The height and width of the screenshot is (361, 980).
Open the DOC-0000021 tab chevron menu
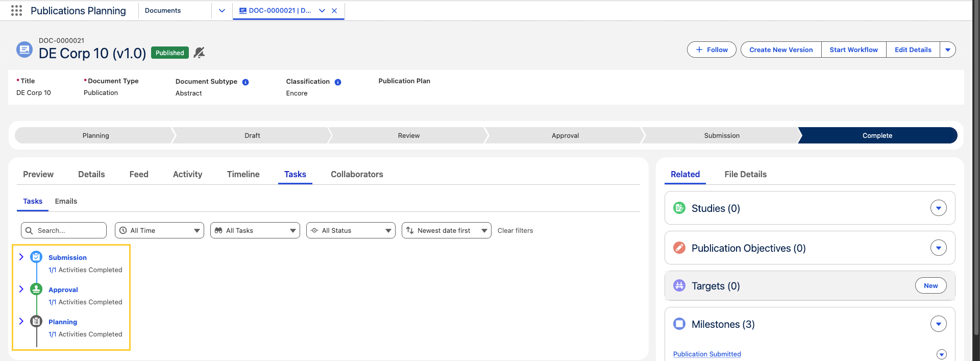click(322, 10)
